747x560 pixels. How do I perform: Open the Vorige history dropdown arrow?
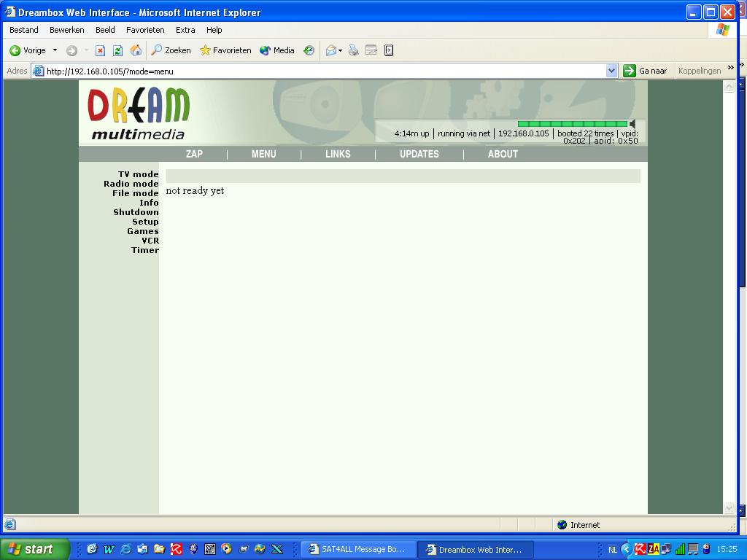(55, 50)
